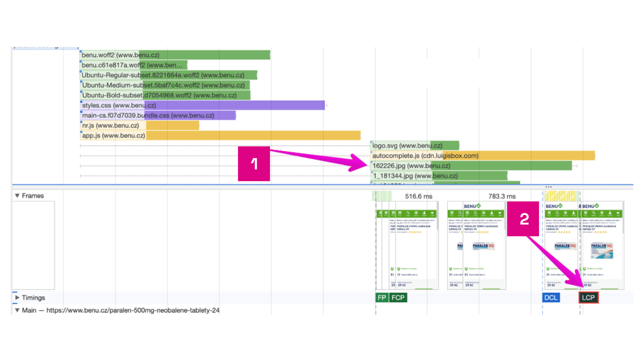
Task: Expand the Timings track
Action: pos(17,298)
